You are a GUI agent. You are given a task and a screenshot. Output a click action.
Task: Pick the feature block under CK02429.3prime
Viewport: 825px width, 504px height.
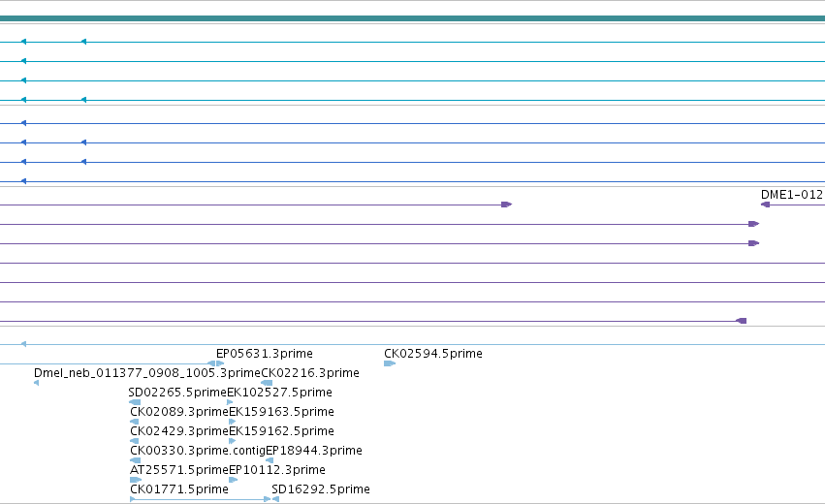(134, 441)
